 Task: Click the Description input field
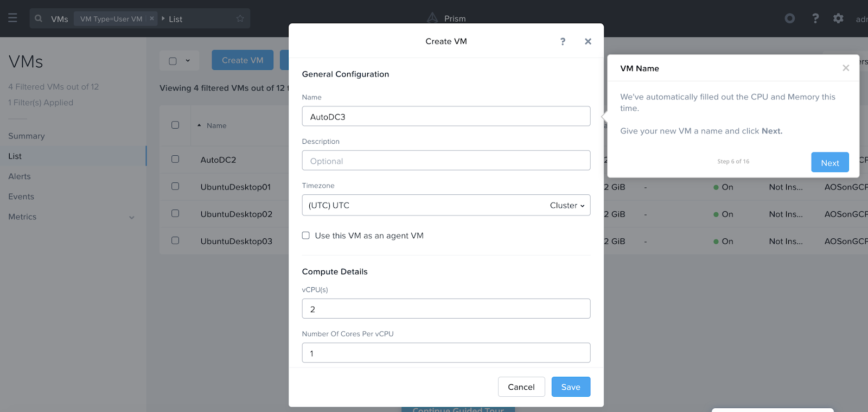(446, 161)
